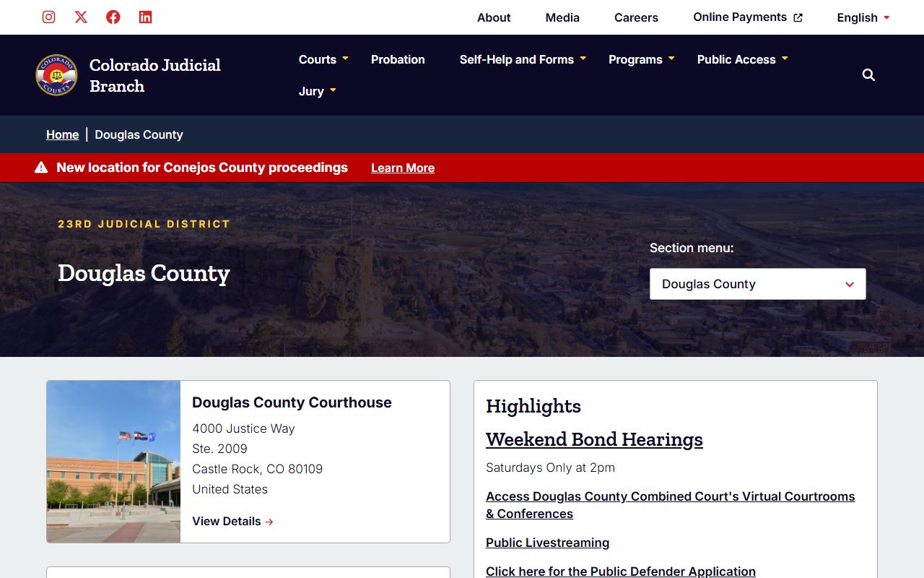The height and width of the screenshot is (578, 924).
Task: Expand the Public Access menu
Action: (x=742, y=59)
